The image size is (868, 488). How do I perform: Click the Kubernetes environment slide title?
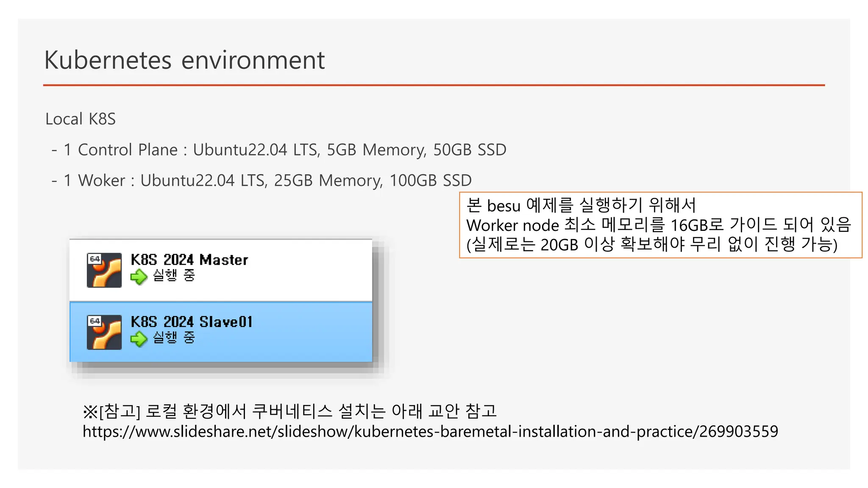point(184,60)
